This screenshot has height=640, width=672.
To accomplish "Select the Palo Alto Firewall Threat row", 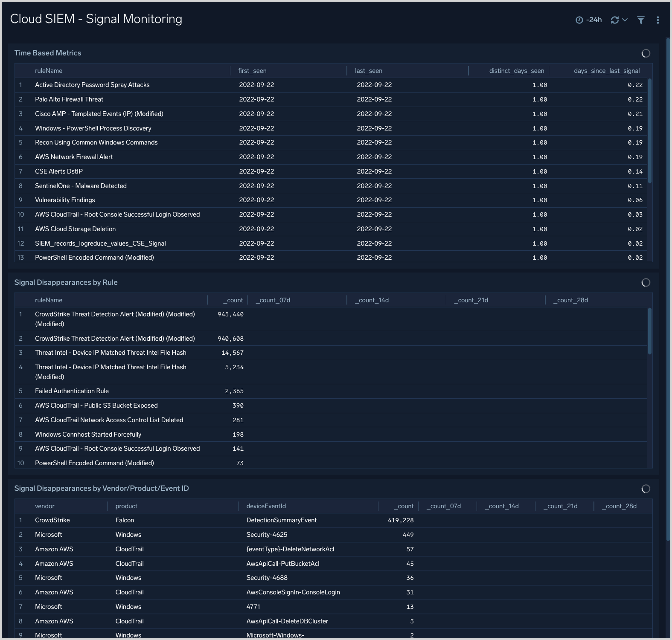I will click(x=69, y=99).
